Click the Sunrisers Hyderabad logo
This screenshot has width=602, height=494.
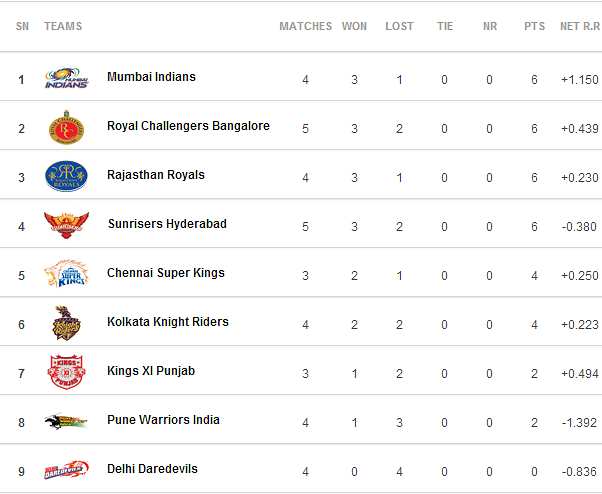pyautogui.click(x=66, y=225)
